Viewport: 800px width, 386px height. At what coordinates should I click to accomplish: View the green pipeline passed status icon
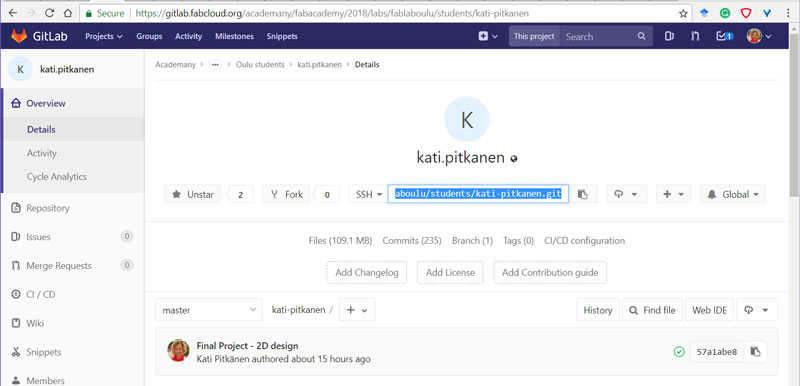pyautogui.click(x=679, y=351)
